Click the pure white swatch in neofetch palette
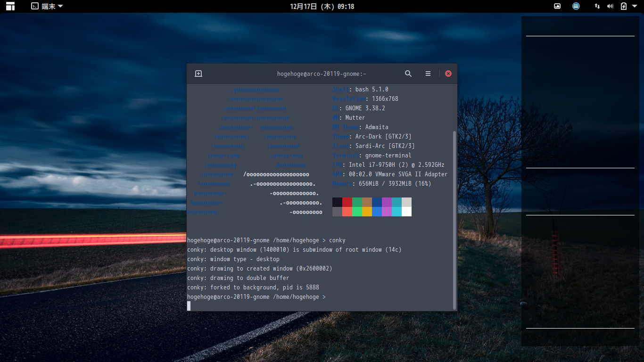 (x=406, y=212)
